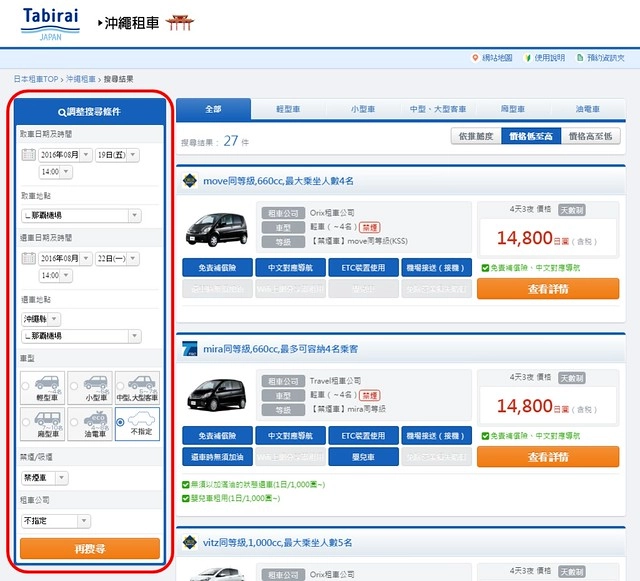The width and height of the screenshot is (640, 581).
Task: Open return date calendar icon
Action: pos(28,259)
